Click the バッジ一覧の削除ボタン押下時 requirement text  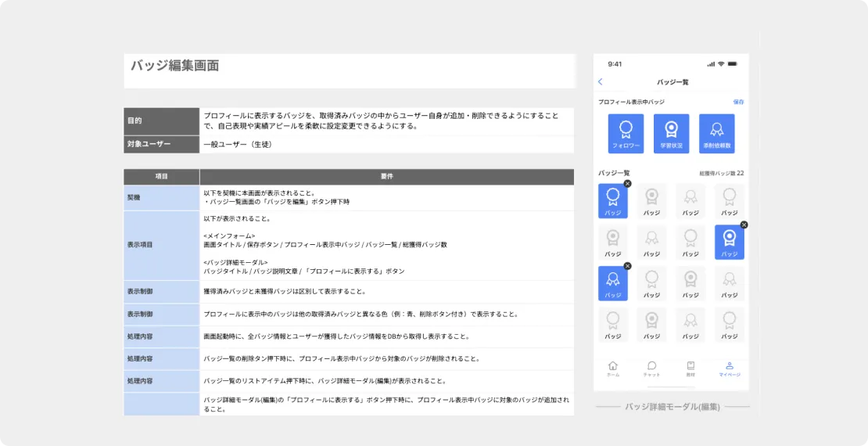pos(342,359)
